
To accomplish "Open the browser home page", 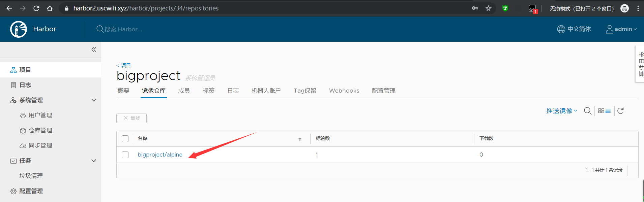I will point(50,8).
